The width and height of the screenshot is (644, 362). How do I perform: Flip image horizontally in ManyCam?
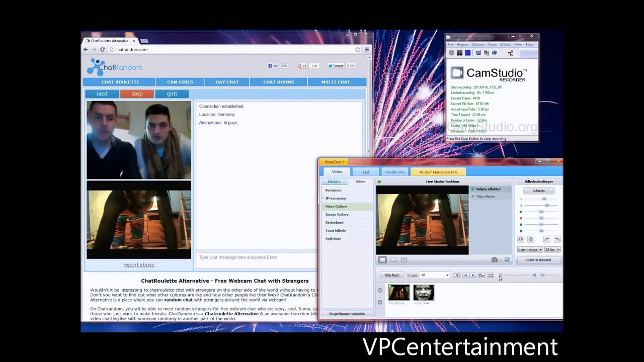pyautogui.click(x=521, y=239)
